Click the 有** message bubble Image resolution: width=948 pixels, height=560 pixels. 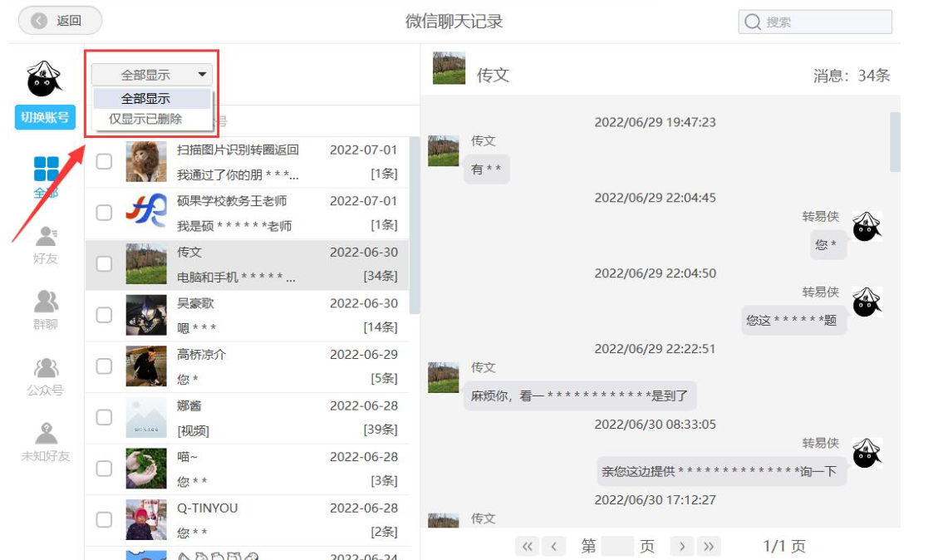click(x=486, y=169)
